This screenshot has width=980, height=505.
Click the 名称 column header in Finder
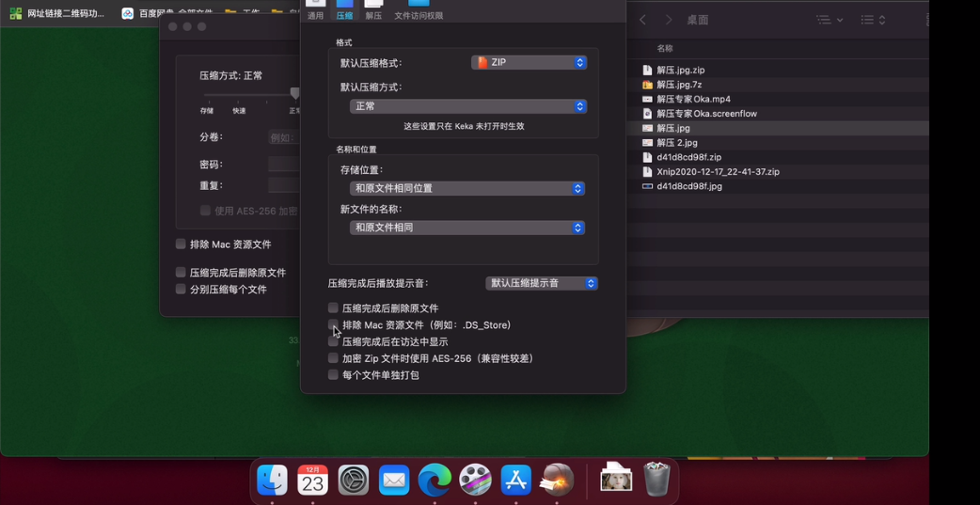click(665, 48)
